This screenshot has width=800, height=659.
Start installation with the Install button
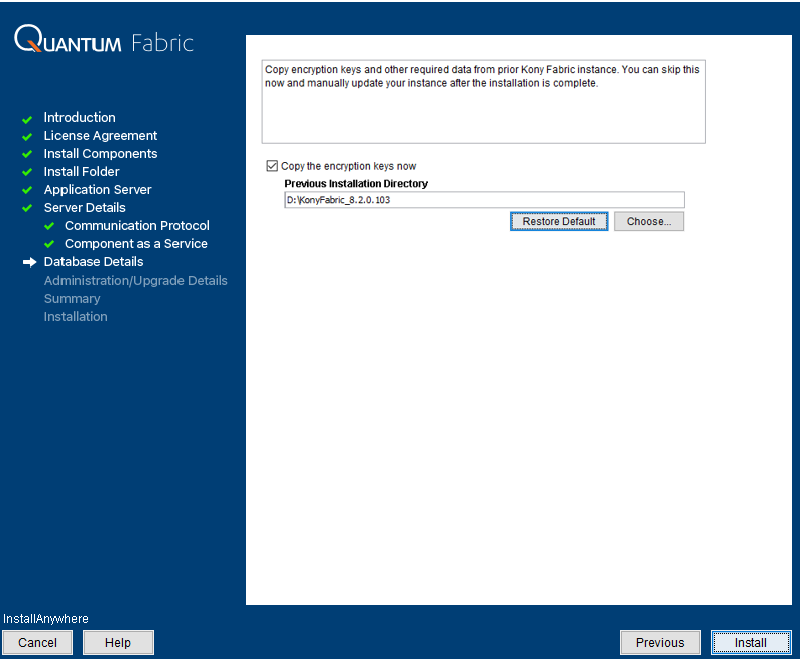[751, 642]
